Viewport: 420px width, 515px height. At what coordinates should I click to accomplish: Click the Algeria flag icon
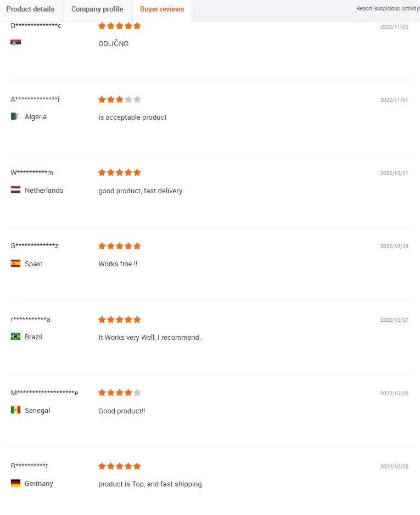[15, 117]
